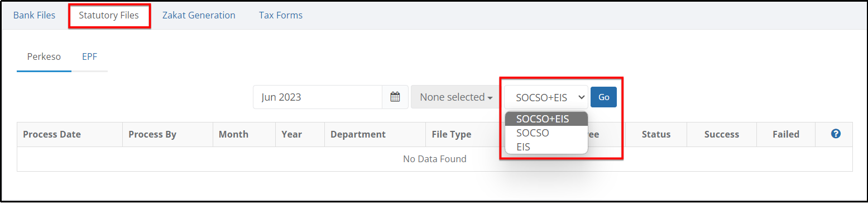
Task: Click the Jun 2023 month input field
Action: (318, 97)
